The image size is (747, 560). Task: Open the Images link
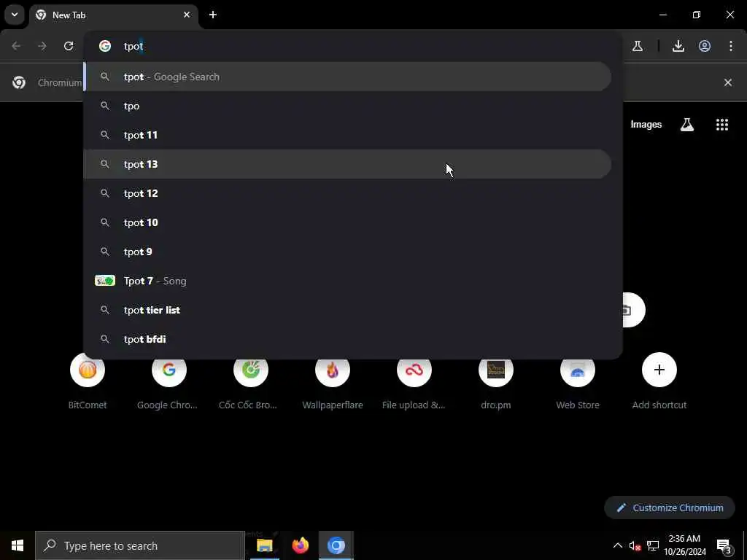coord(646,124)
